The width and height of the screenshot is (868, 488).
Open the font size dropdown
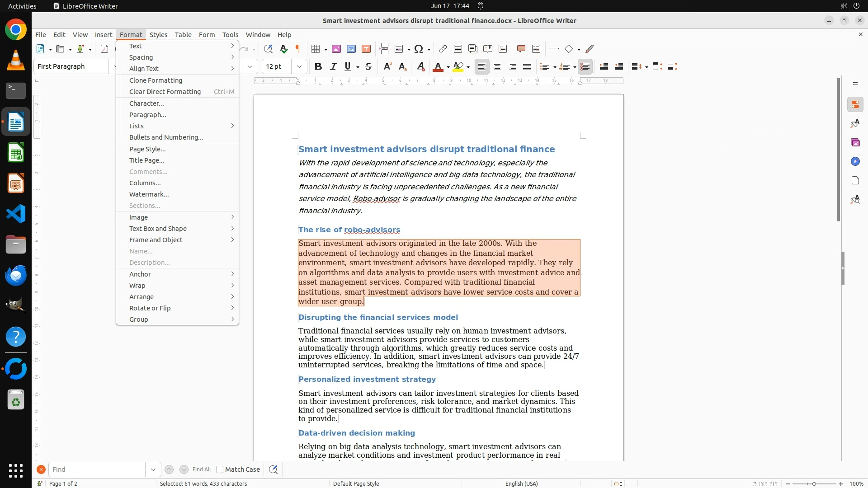point(299,66)
